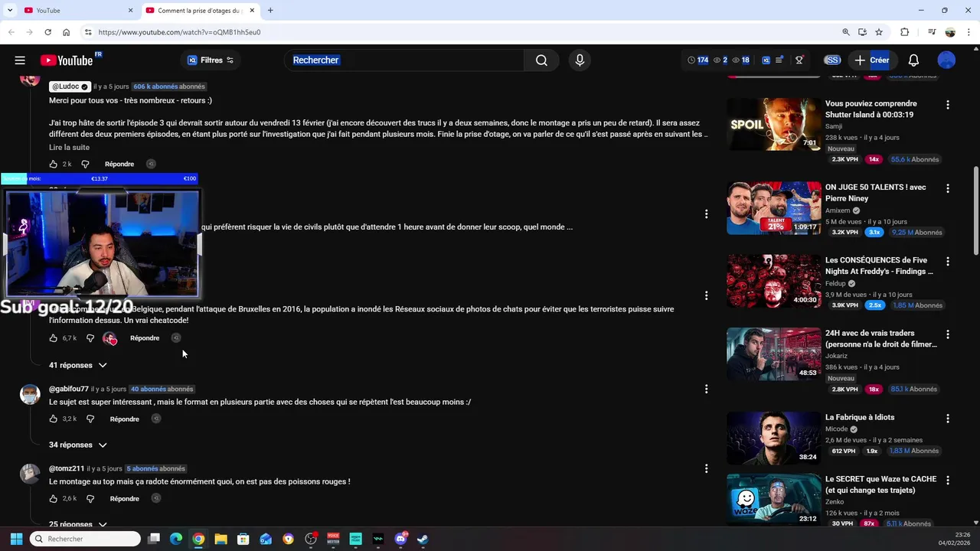The width and height of the screenshot is (980, 551).
Task: Open the YouTube hamburger guide menu
Action: 20,60
